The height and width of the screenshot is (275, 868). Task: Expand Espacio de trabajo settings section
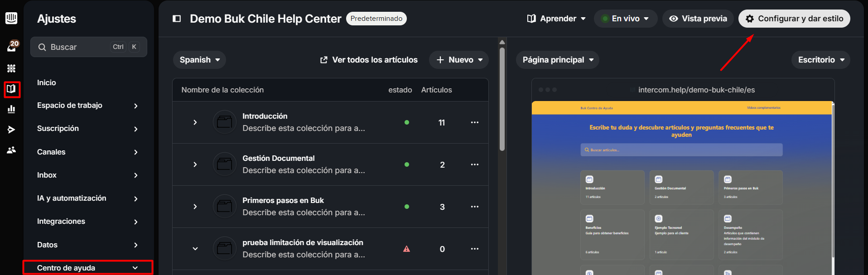[x=88, y=106]
